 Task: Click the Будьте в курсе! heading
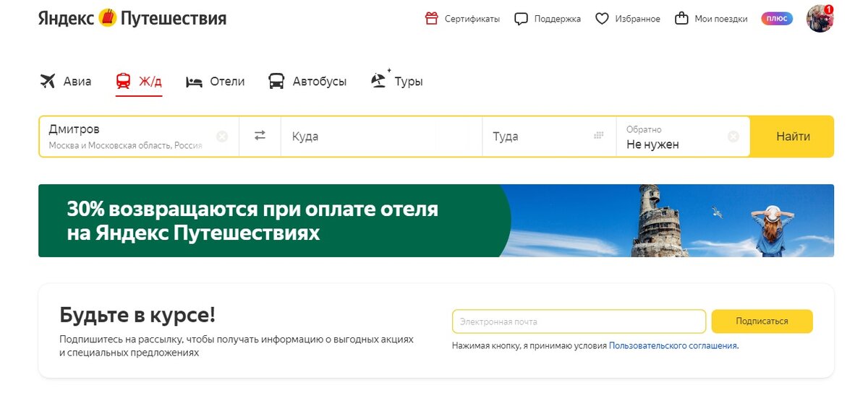pyautogui.click(x=137, y=315)
